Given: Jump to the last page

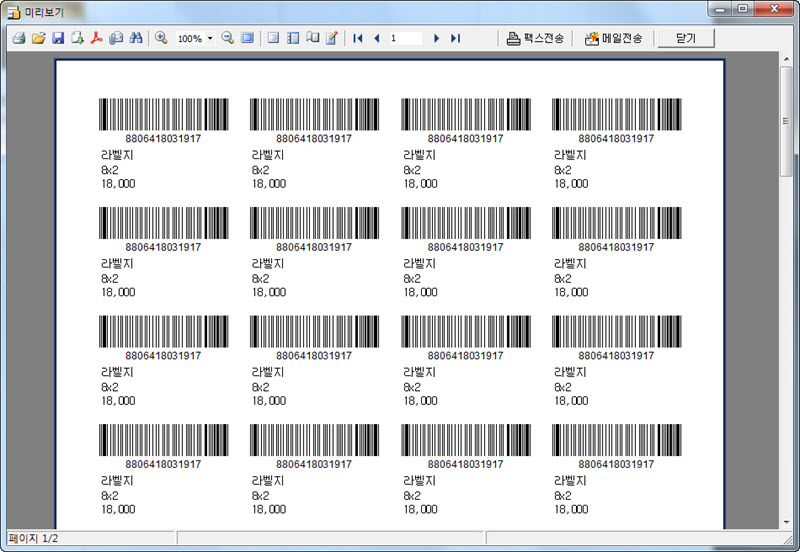Looking at the screenshot, I should (x=456, y=38).
